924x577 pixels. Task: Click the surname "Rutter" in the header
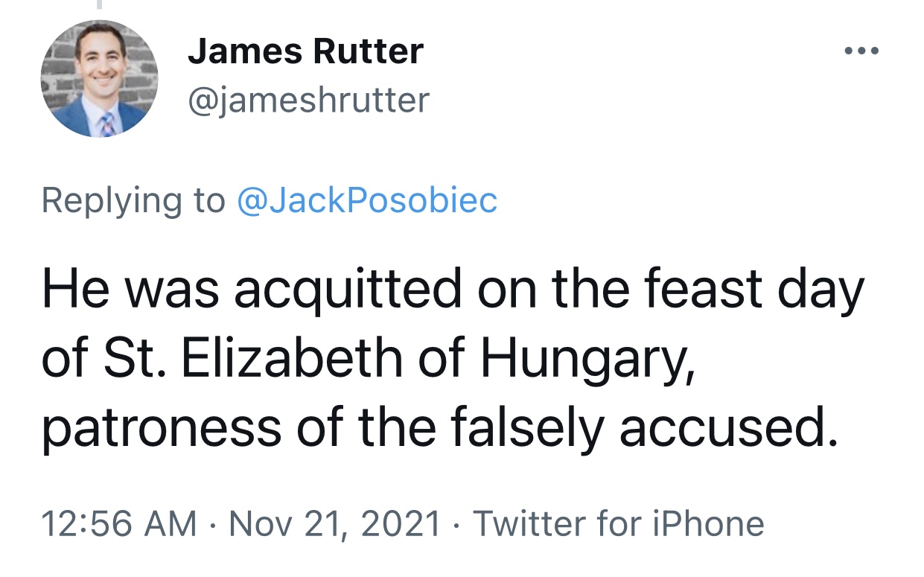(366, 51)
